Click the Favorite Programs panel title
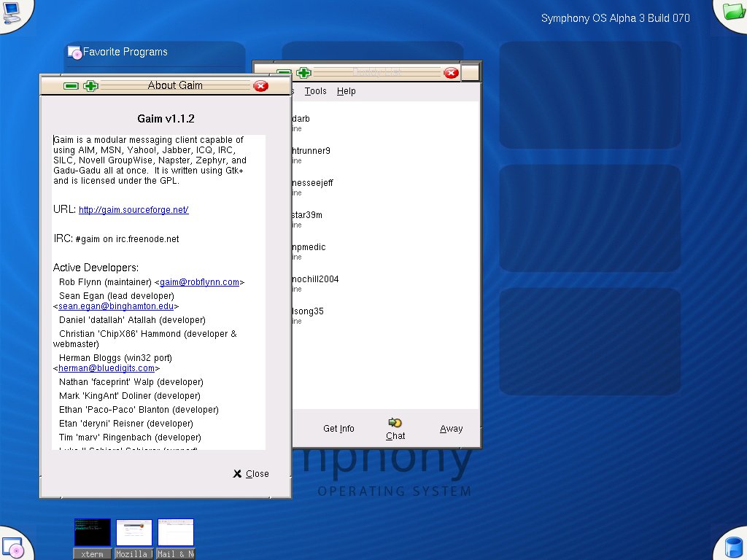 [125, 52]
